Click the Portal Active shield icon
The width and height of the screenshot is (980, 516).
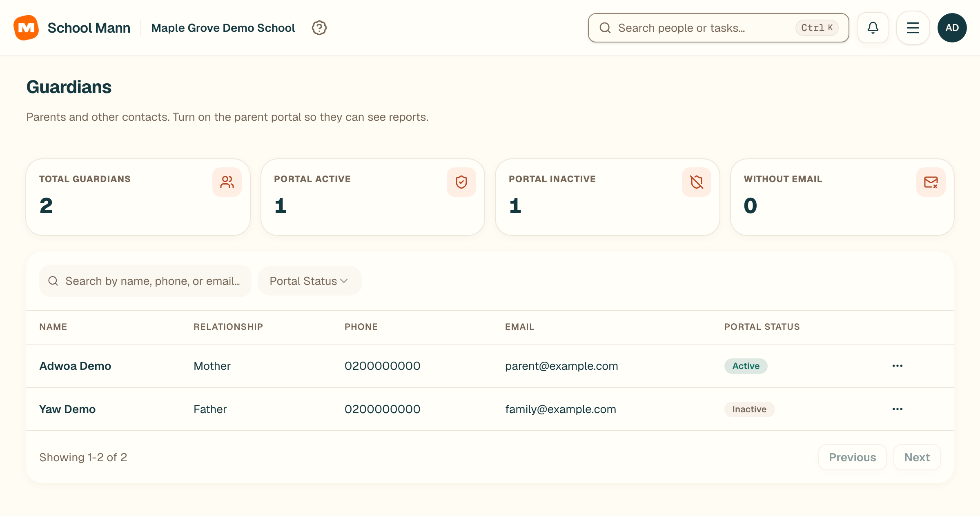point(461,182)
